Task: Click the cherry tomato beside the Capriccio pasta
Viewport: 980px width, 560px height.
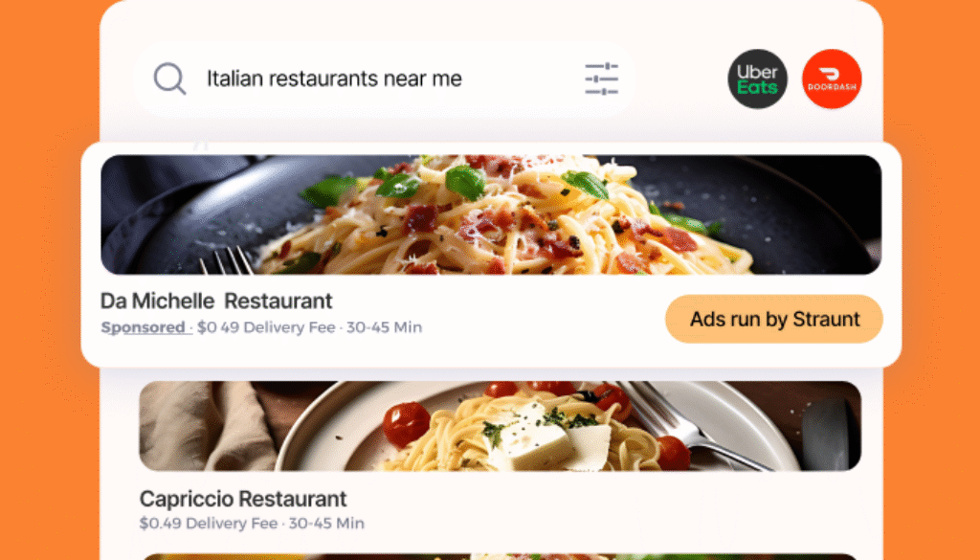Action: click(x=406, y=424)
